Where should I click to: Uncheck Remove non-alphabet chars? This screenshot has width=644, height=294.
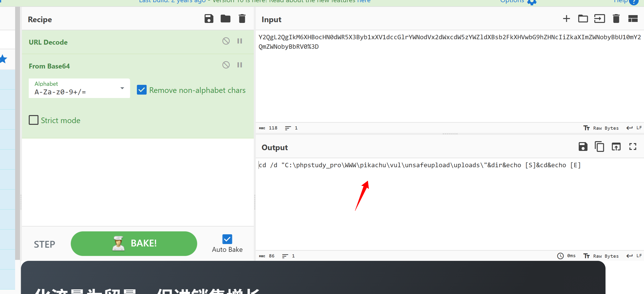pos(142,90)
